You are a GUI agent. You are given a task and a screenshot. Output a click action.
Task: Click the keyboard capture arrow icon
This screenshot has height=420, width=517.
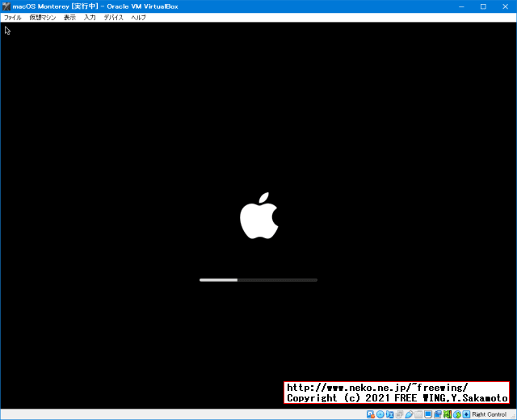466,414
